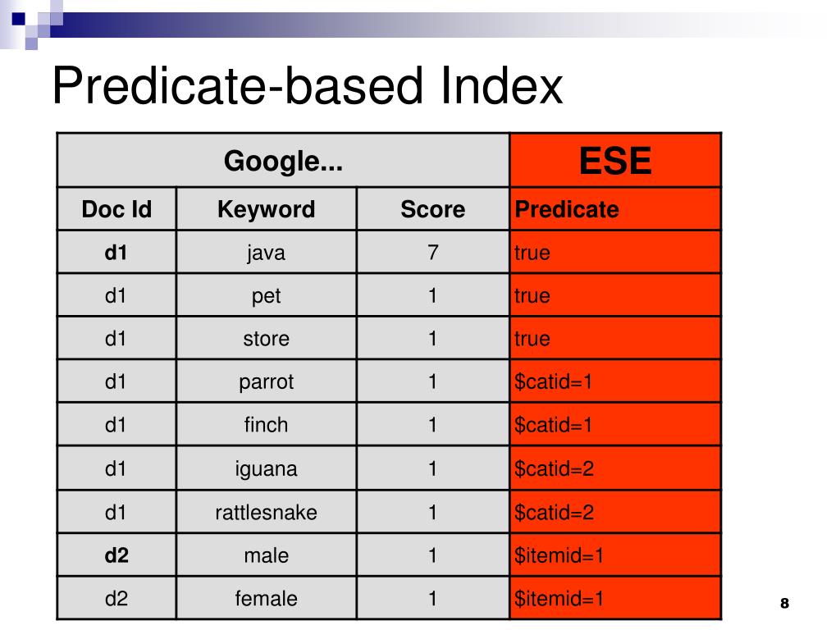Select the parrot keyword cell
The width and height of the screenshot is (840, 630).
(x=267, y=381)
